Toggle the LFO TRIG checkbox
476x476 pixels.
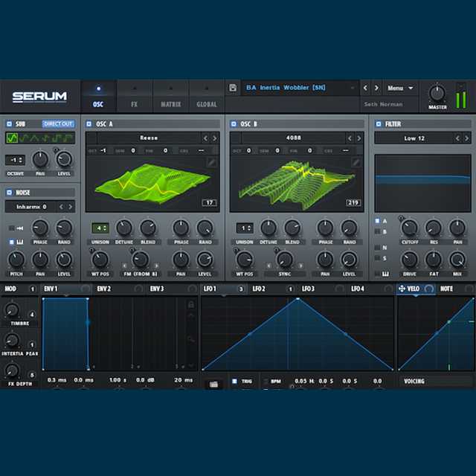click(234, 381)
